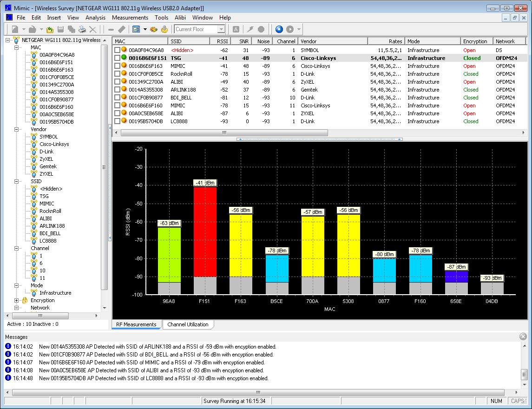The width and height of the screenshot is (532, 409).
Task: Click the gray play survey button
Action: point(290,29)
